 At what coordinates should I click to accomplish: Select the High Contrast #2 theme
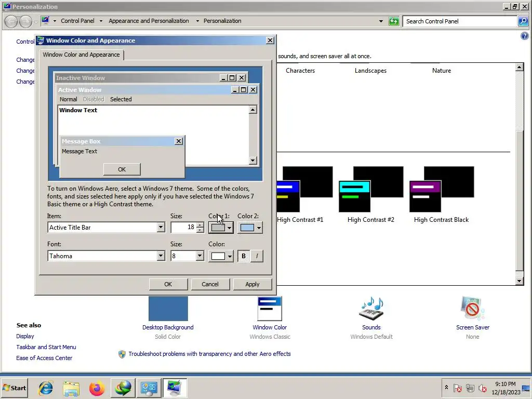coord(371,194)
